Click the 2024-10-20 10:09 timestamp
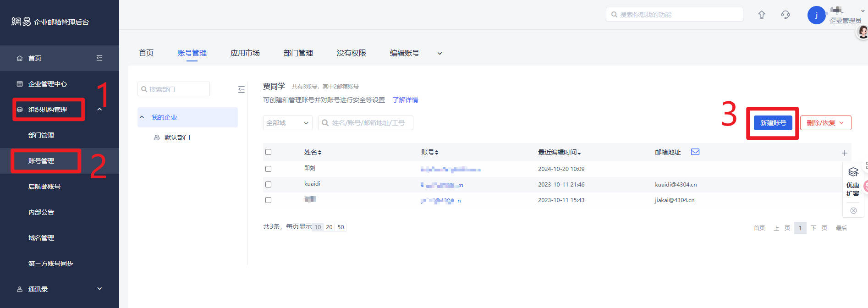This screenshot has width=868, height=308. [561, 169]
